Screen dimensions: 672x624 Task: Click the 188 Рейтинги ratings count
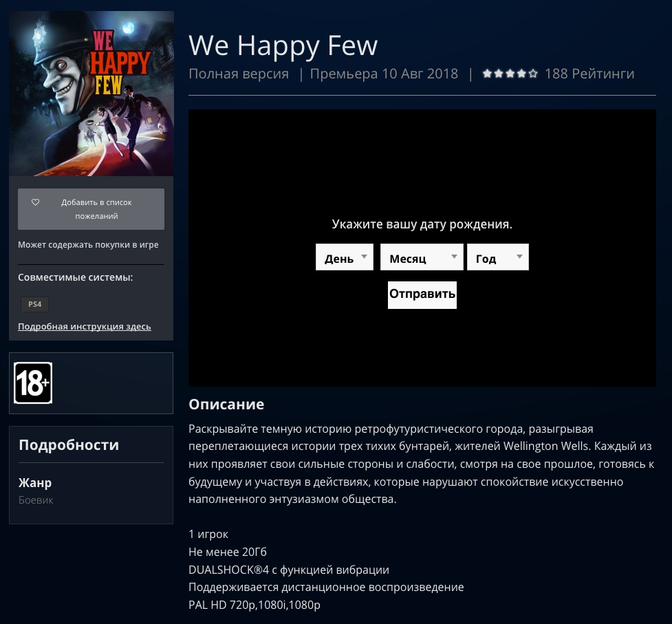(589, 74)
